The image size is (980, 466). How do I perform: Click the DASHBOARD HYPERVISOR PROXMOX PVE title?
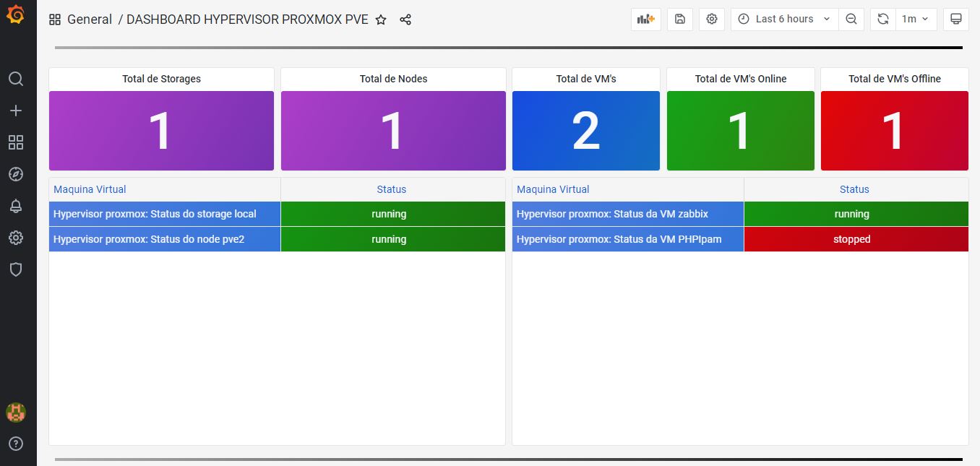pos(247,20)
